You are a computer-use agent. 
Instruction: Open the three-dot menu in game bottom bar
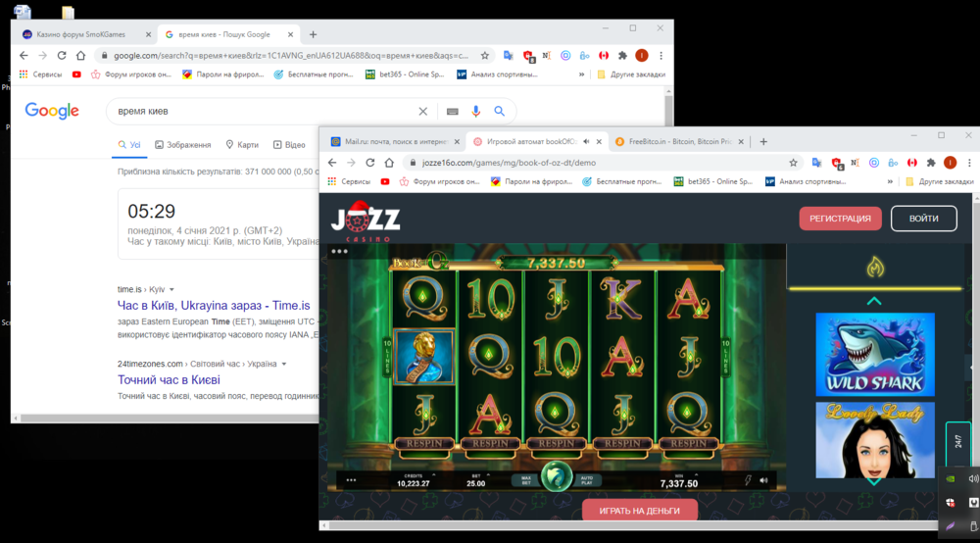pos(351,480)
